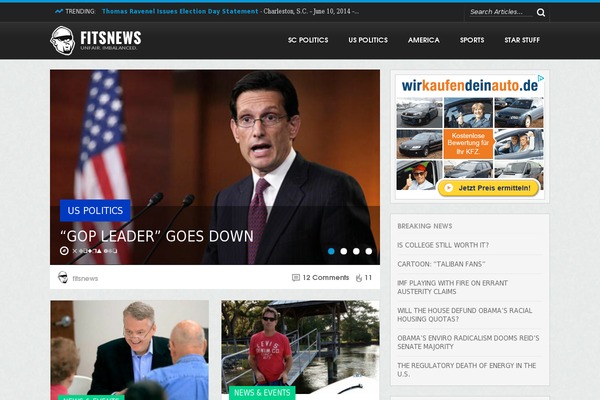Open Is College Still Worth It link
The image size is (600, 400).
[x=443, y=245]
